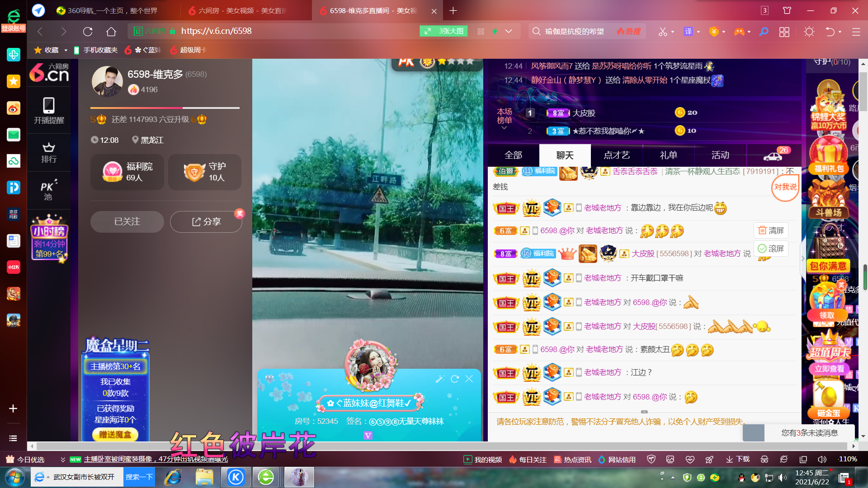Open the browser main menu icon
Screen dimensions: 868x488
(856, 32)
